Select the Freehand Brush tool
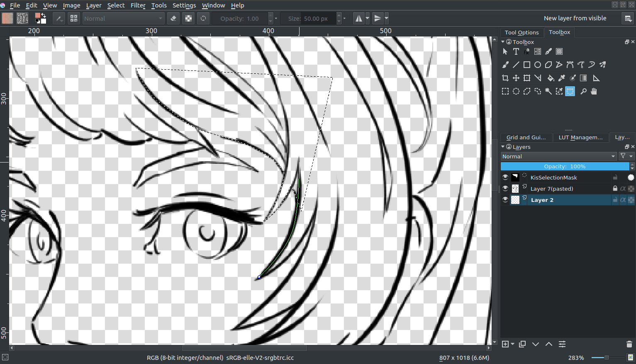This screenshot has width=636, height=364. (505, 65)
